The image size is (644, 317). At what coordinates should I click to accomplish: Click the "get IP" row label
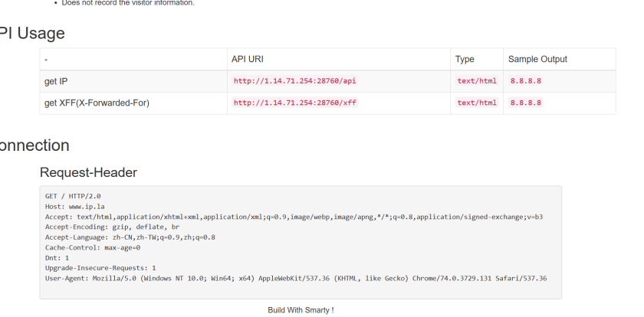[x=57, y=81]
